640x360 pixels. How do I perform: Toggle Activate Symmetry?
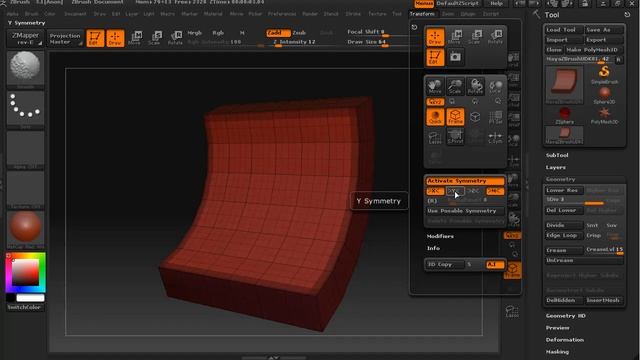pyautogui.click(x=465, y=181)
